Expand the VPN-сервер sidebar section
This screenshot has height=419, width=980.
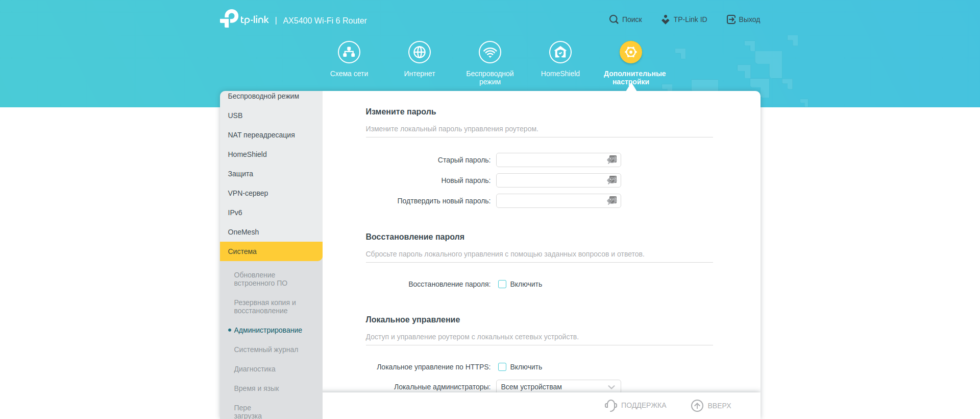pos(248,193)
